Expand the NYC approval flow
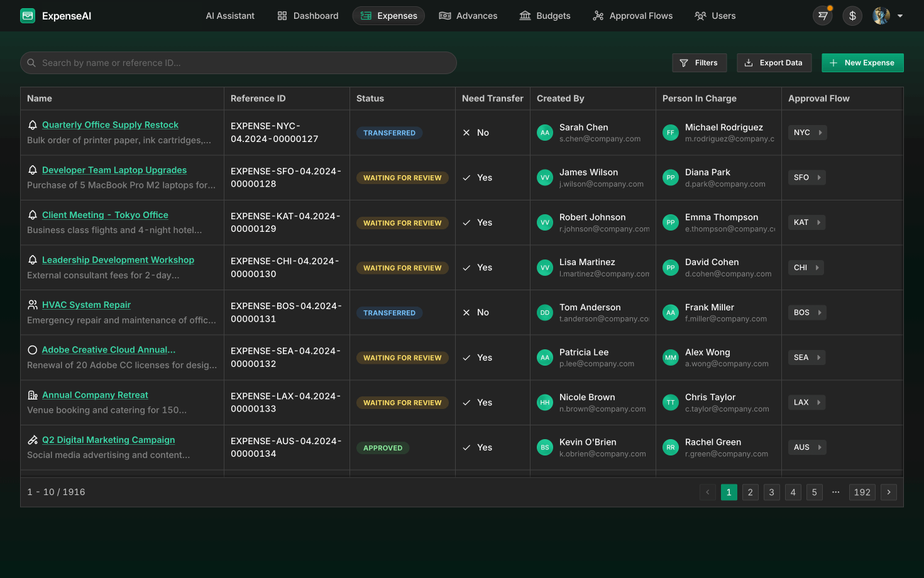Image resolution: width=924 pixels, height=578 pixels. [x=807, y=133]
